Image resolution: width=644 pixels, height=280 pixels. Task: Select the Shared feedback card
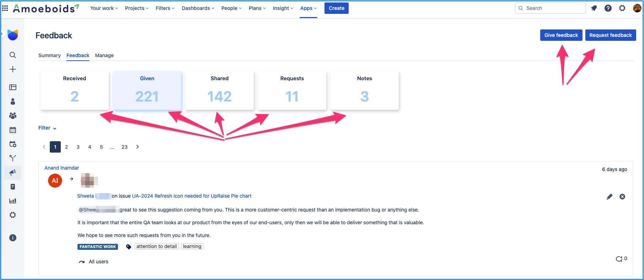tap(220, 90)
